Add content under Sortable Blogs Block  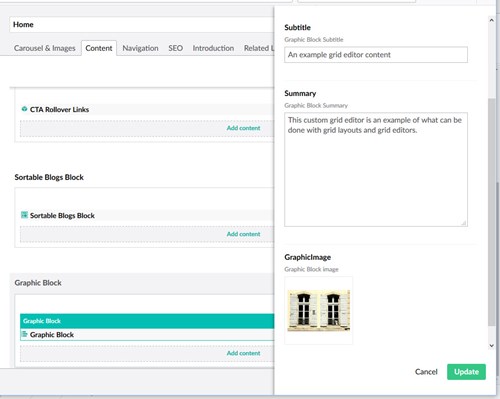243,234
